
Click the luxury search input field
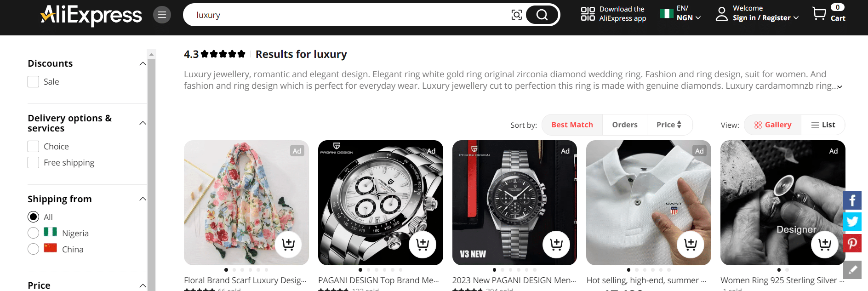pyautogui.click(x=349, y=15)
